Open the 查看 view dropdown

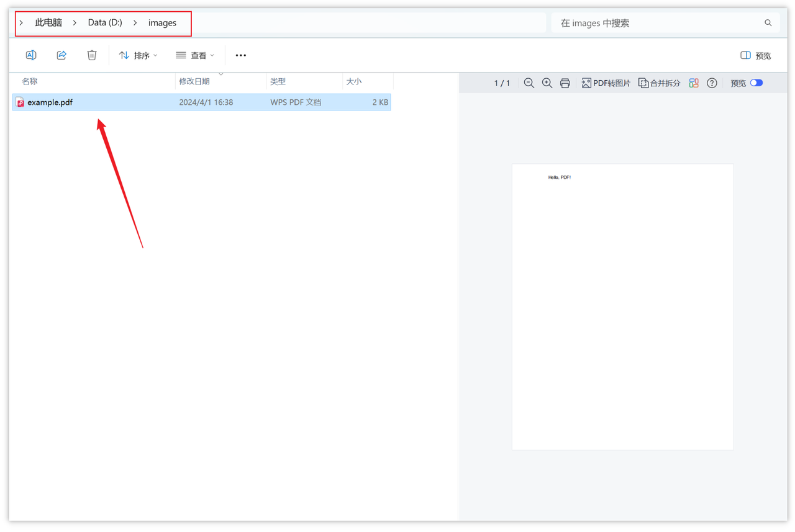point(195,55)
